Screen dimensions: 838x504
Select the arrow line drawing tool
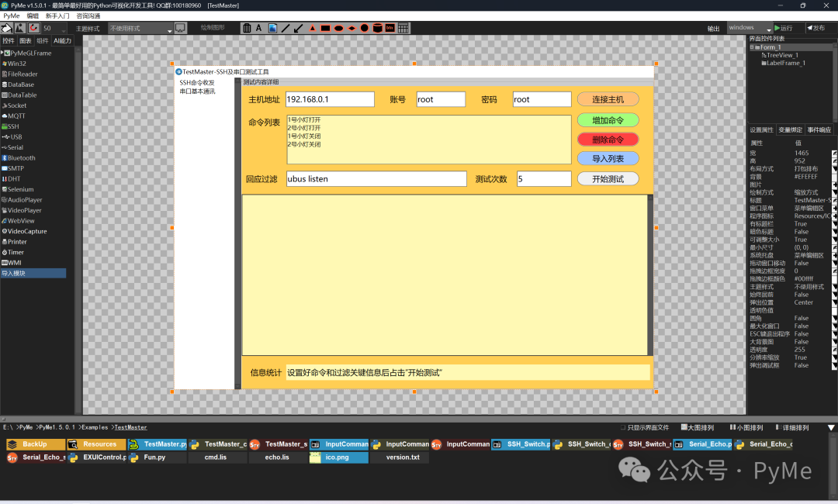[298, 28]
